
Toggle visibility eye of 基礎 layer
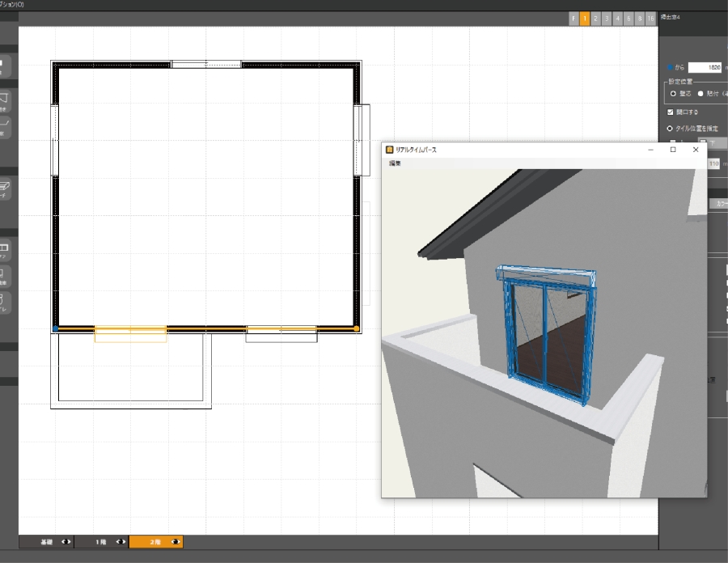click(66, 542)
